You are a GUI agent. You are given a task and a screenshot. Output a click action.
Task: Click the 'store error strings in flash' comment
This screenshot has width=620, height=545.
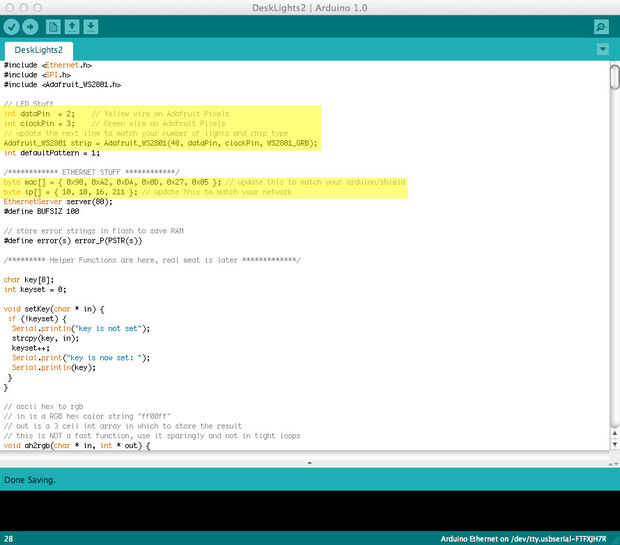click(x=94, y=231)
